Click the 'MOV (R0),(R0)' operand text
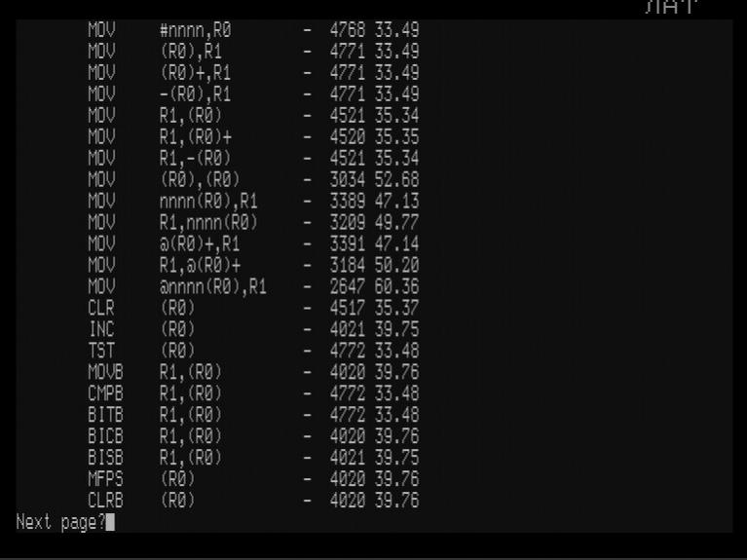Viewport: 747px width, 560px height. point(200,179)
